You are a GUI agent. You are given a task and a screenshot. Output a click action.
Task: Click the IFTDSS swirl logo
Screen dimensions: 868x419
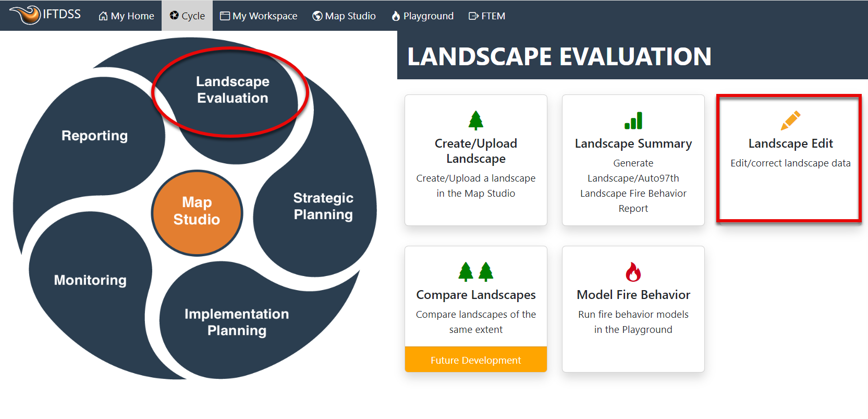point(25,15)
